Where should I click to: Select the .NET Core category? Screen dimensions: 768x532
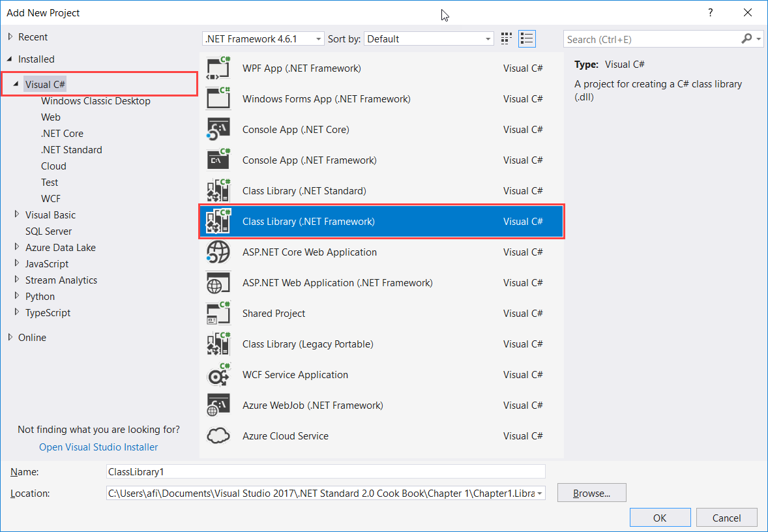(x=62, y=133)
